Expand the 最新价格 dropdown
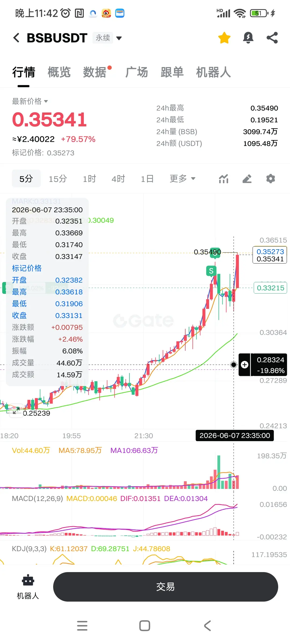Image resolution: width=290 pixels, height=644 pixels. coord(30,101)
